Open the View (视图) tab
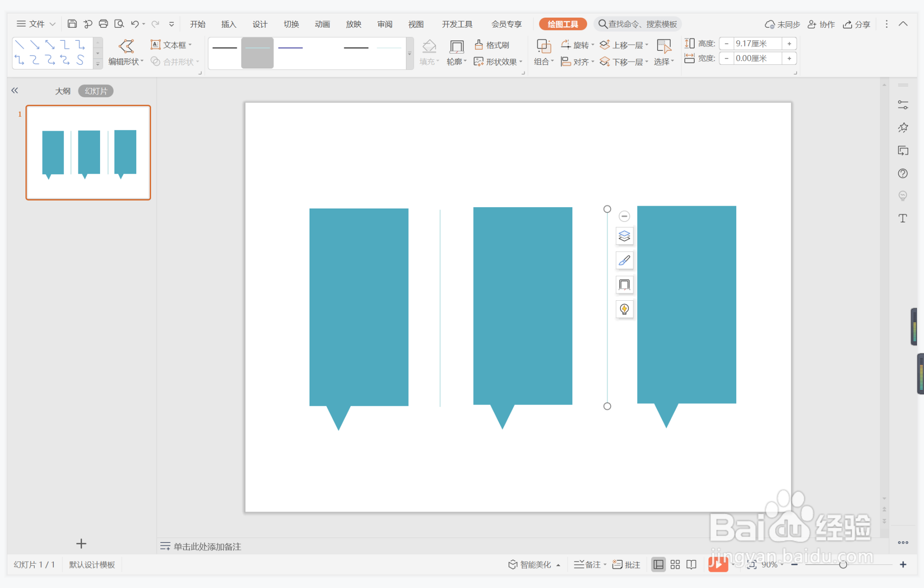The width and height of the screenshot is (924, 588). pyautogui.click(x=416, y=24)
